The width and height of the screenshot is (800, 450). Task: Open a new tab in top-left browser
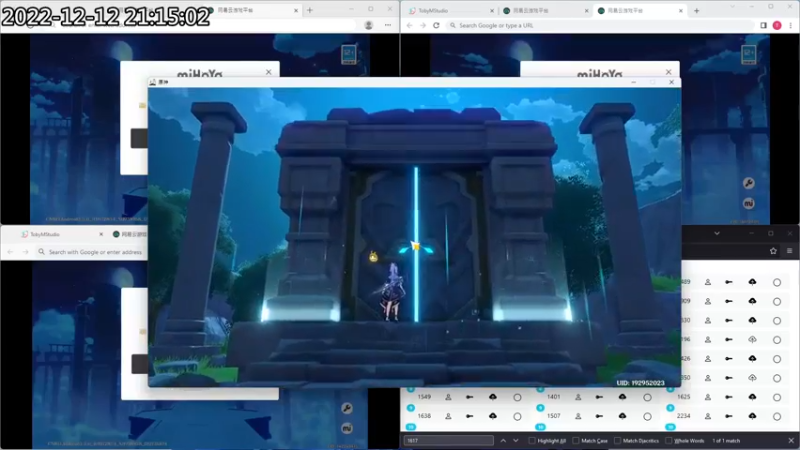310,10
